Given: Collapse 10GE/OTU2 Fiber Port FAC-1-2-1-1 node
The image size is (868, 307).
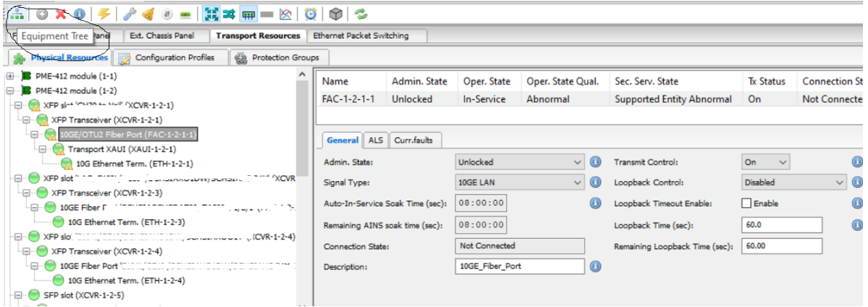Looking at the screenshot, I should (x=34, y=135).
